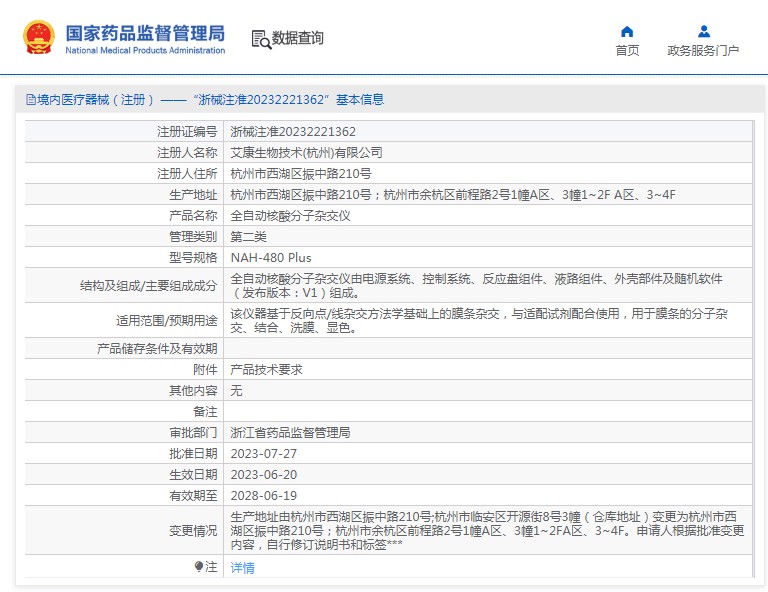Viewport: 768px width, 592px height.
Task: Click 其他内容 value 无
Action: (x=236, y=391)
